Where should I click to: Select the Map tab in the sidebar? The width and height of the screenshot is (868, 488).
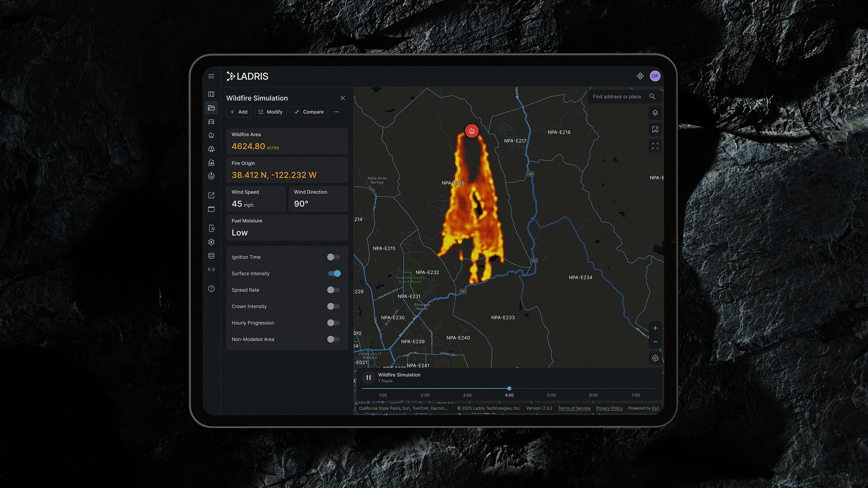point(212,94)
